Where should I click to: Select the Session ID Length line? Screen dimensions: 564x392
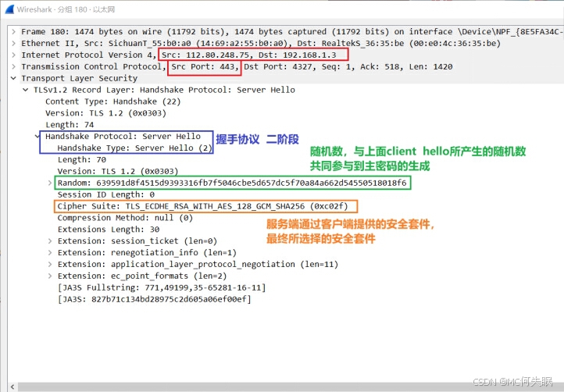pyautogui.click(x=105, y=194)
